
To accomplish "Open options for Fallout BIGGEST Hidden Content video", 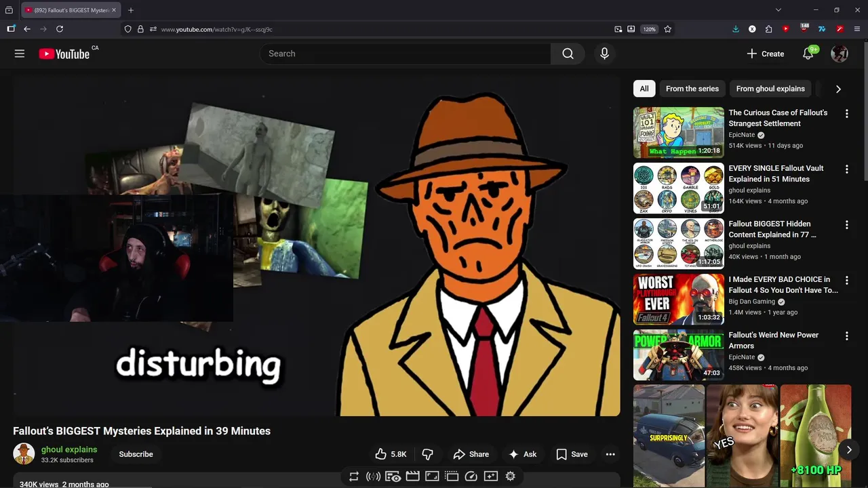I will click(846, 225).
